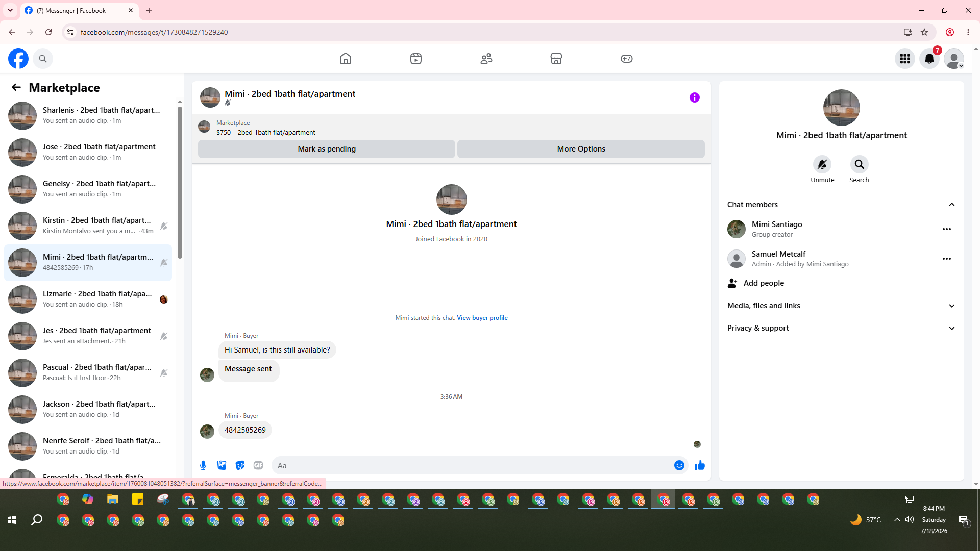Open the Gaming controller icon
Screen dimensions: 980x551
(x=627, y=59)
